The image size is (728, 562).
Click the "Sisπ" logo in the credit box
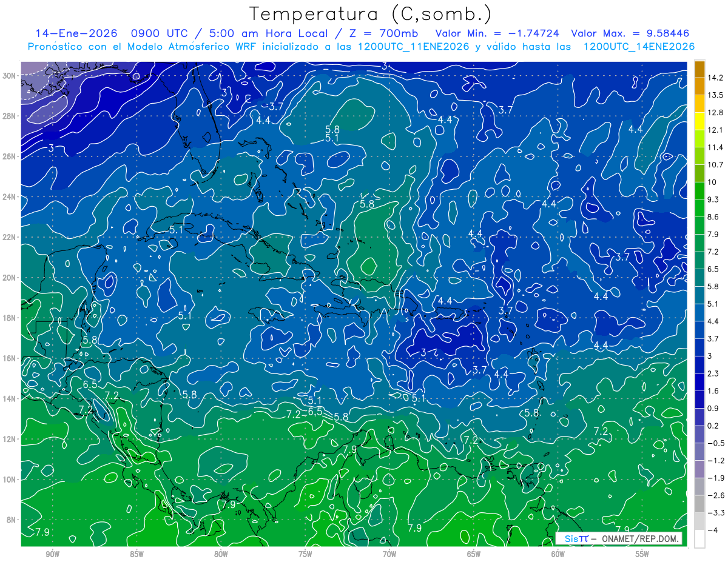pyautogui.click(x=576, y=538)
